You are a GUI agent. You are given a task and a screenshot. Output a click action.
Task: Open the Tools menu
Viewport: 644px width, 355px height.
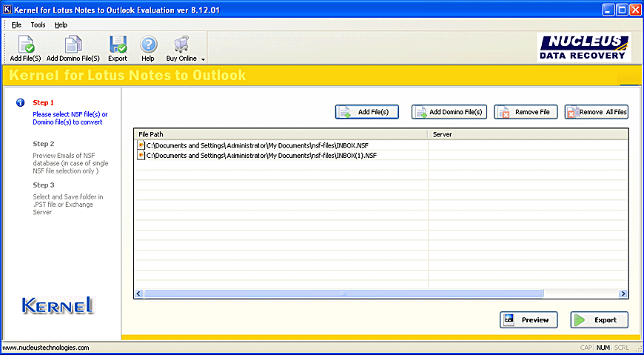[x=38, y=24]
